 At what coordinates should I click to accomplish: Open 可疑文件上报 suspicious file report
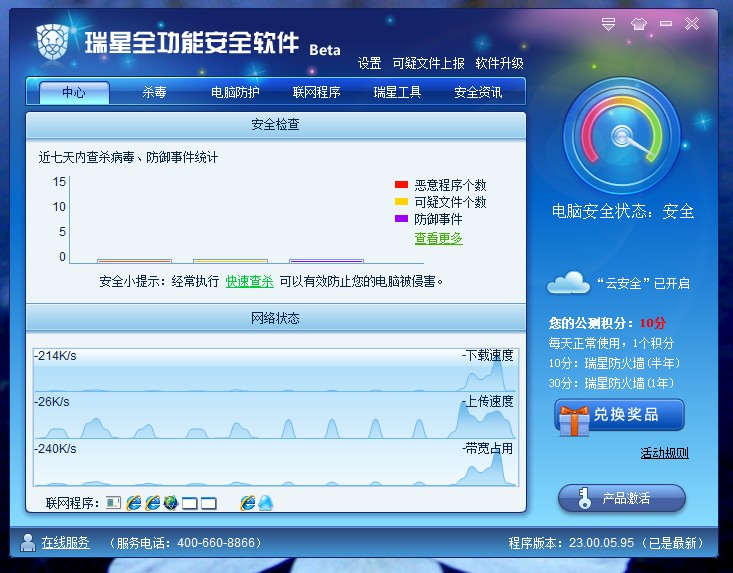tap(428, 63)
